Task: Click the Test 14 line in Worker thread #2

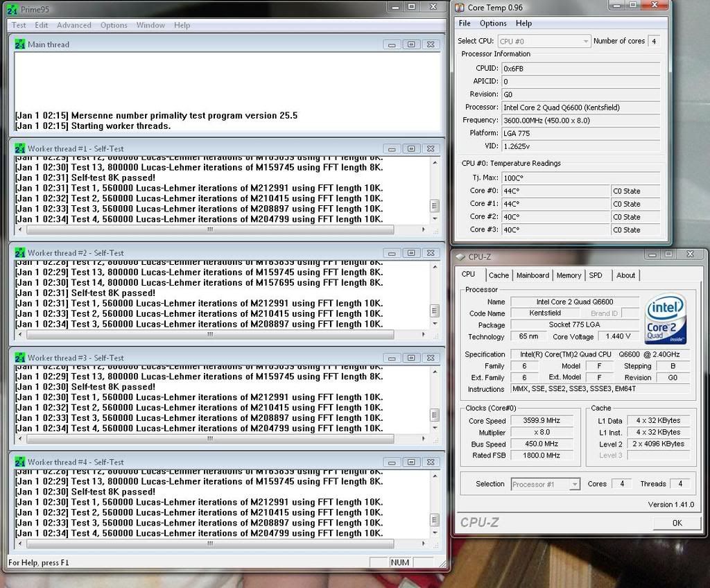Action: [199, 283]
